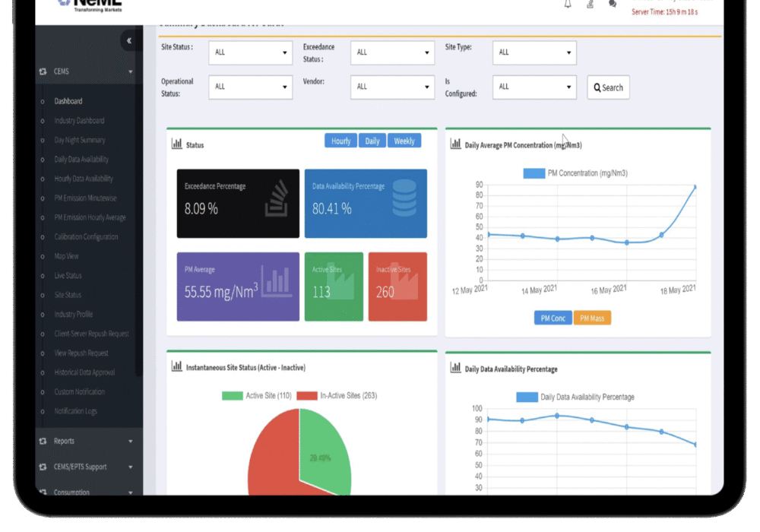Switch status view to Weekly
Viewport: 760px width, 532px height.
[404, 141]
